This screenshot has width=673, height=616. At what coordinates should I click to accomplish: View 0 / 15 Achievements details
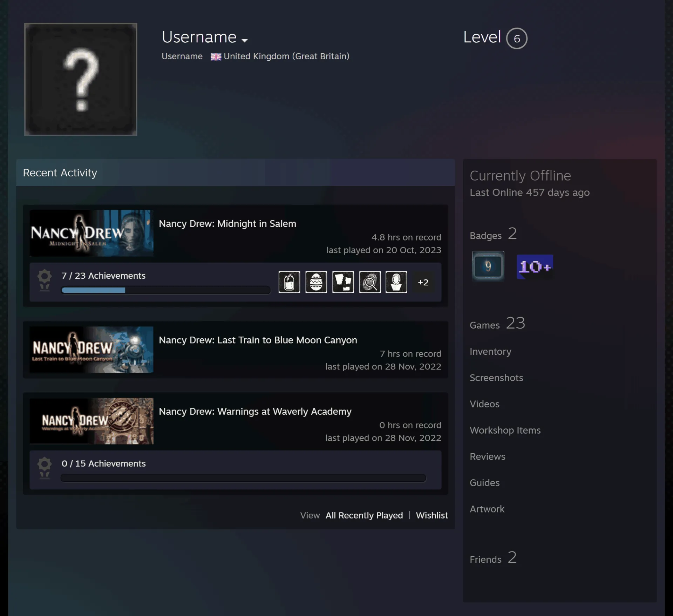click(x=103, y=463)
